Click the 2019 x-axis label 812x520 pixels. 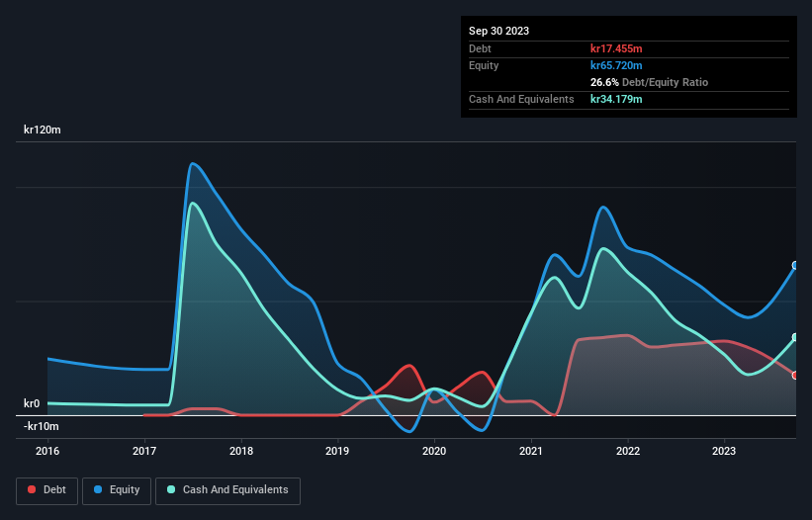[x=337, y=451]
